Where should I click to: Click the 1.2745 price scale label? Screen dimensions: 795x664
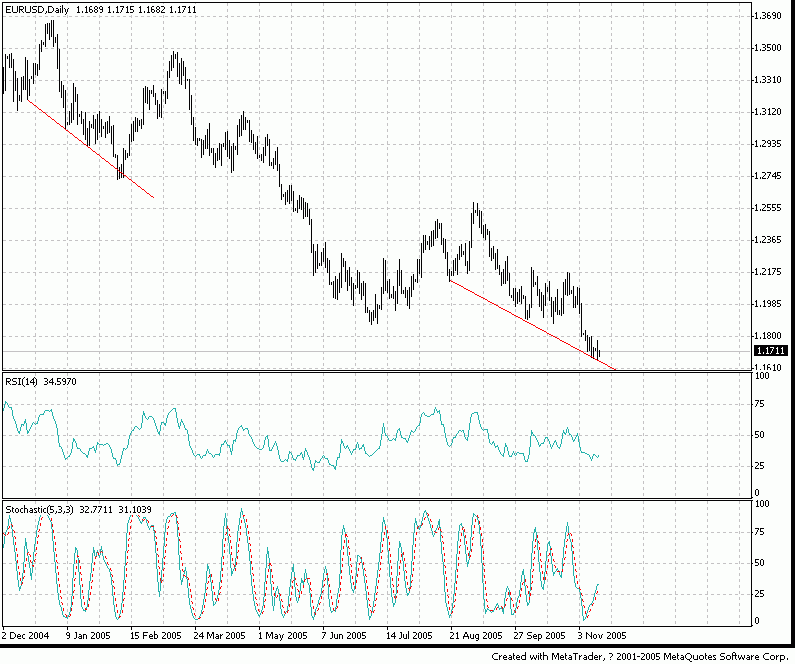[768, 176]
